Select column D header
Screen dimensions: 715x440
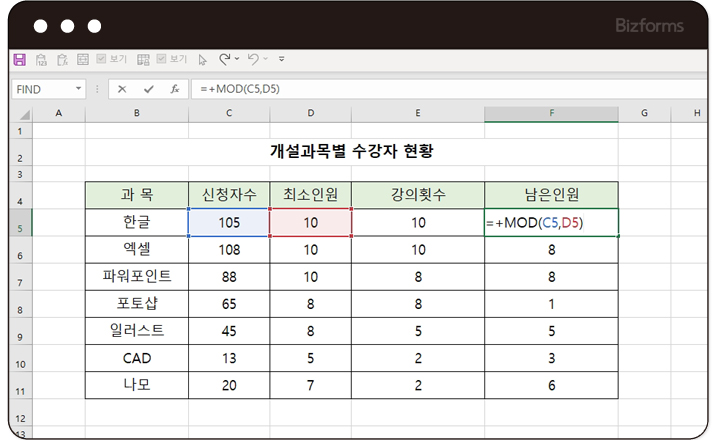tap(311, 113)
